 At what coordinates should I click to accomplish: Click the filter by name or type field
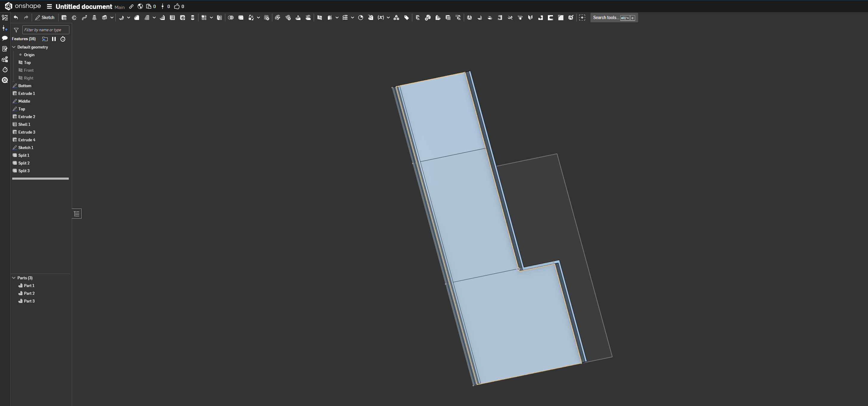[46, 30]
